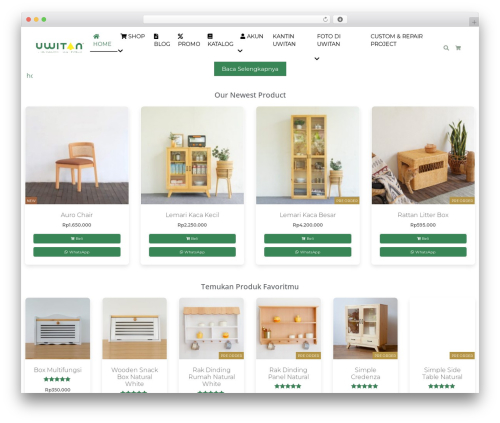Click WhatsApp button for Auro Chair
The width and height of the screenshot is (500, 423).
pyautogui.click(x=77, y=252)
